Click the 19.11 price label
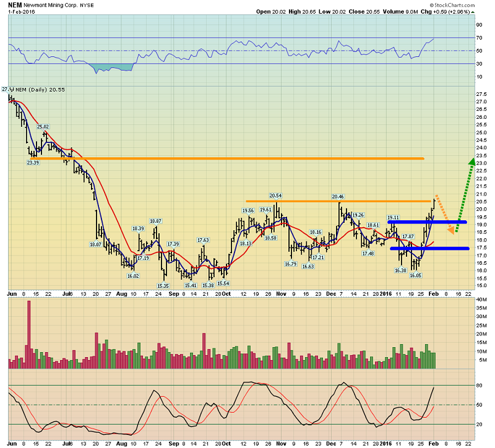 (x=393, y=218)
